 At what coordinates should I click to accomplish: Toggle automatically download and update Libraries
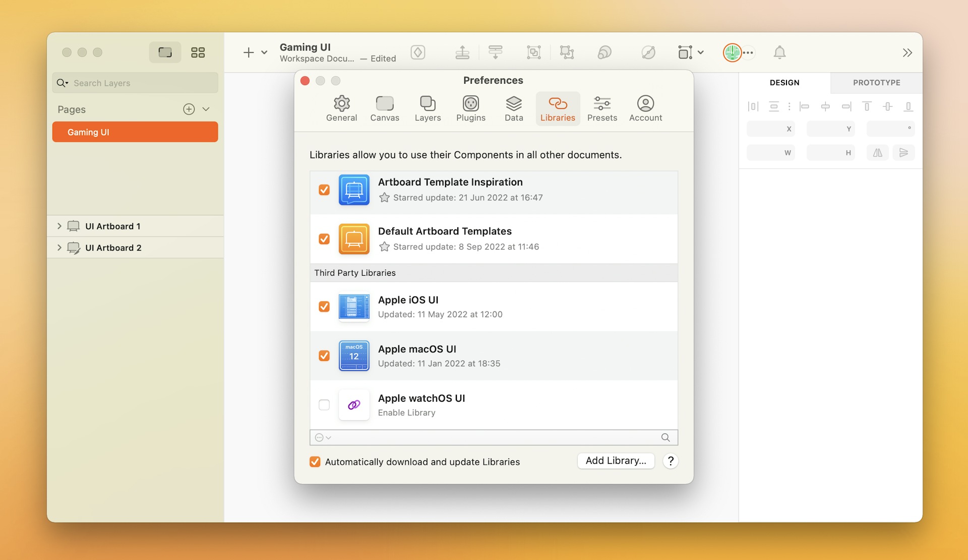click(315, 462)
